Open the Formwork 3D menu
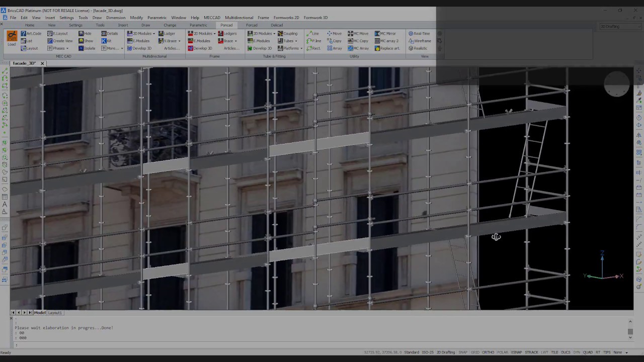 (315, 18)
